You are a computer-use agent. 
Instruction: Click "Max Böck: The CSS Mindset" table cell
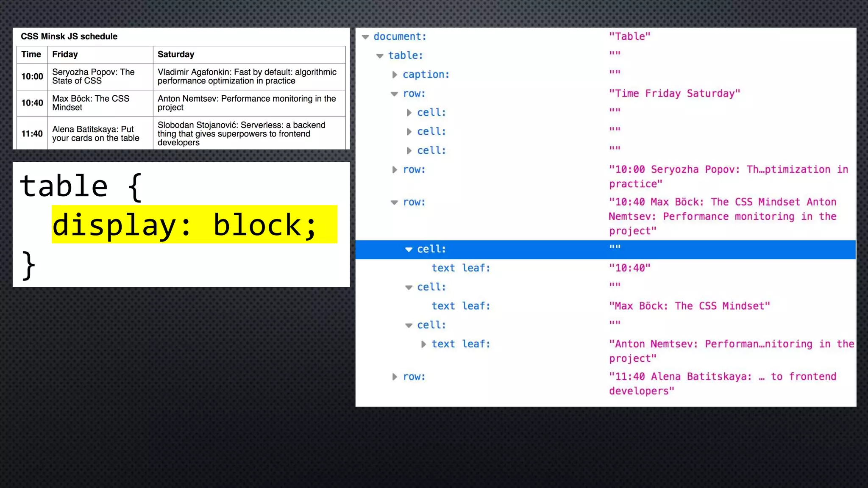coord(100,103)
